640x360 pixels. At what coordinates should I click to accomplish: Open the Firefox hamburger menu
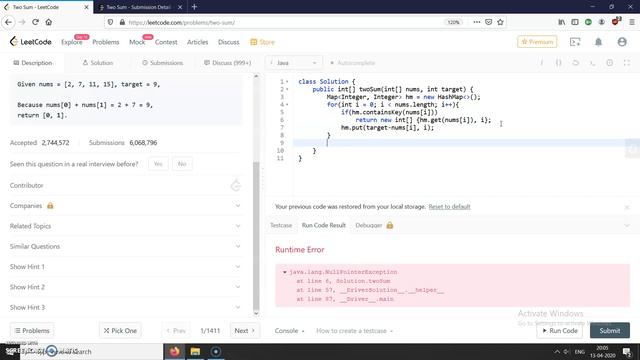point(631,22)
